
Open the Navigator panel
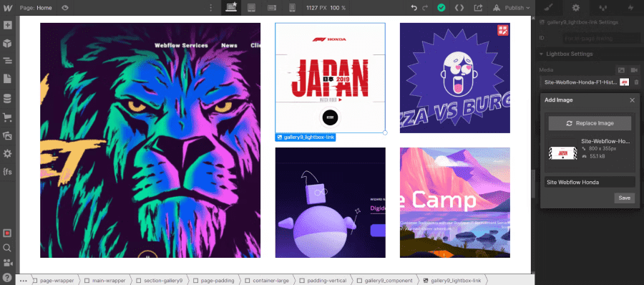click(7, 61)
